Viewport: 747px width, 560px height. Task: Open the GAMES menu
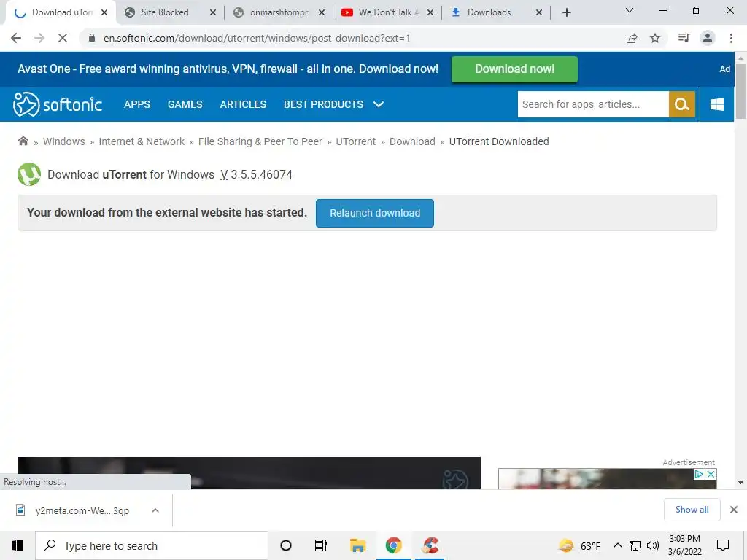(x=185, y=104)
